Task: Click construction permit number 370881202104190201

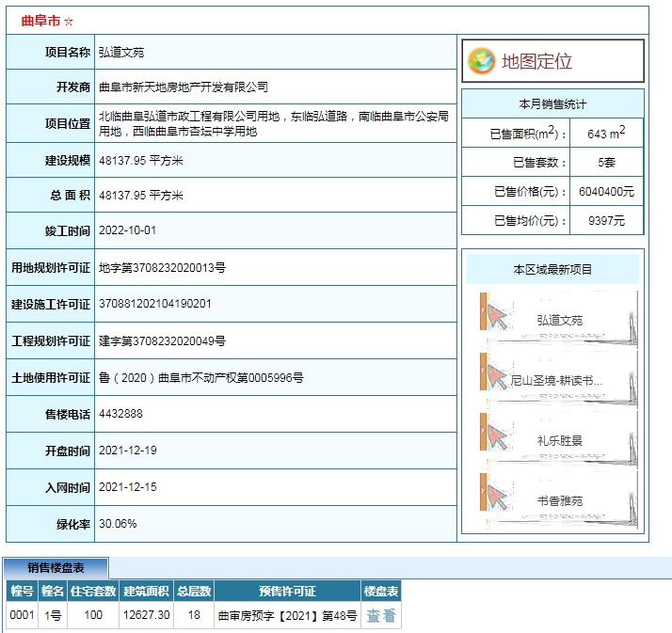Action: (154, 304)
